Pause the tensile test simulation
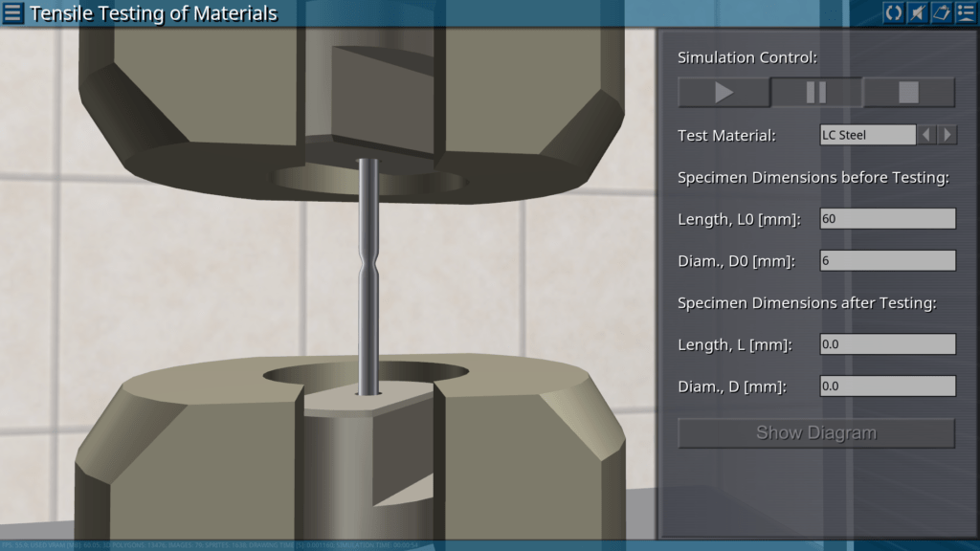This screenshot has width=980, height=551. (x=816, y=93)
